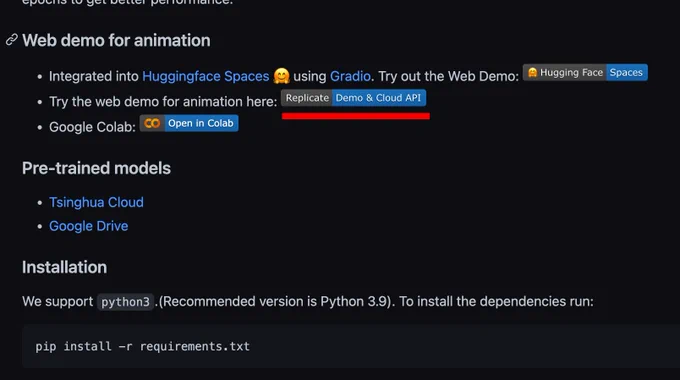Click the Replicate Demo & Cloud API badge

(x=353, y=98)
